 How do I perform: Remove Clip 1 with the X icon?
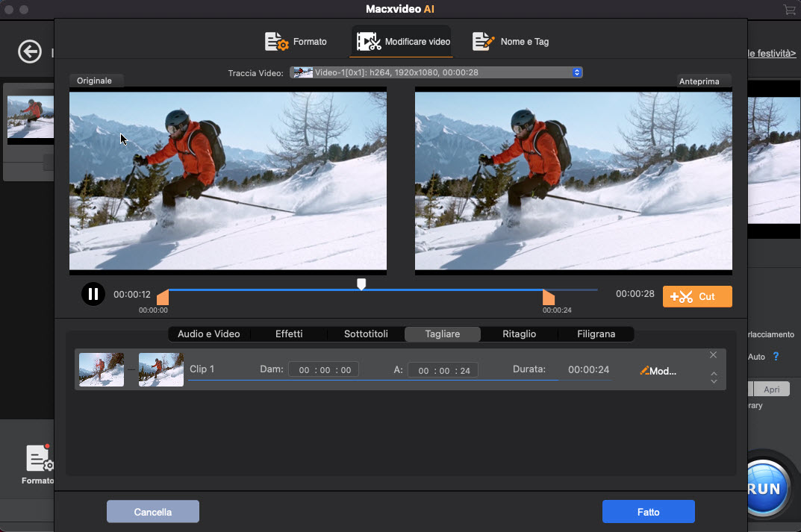(713, 355)
